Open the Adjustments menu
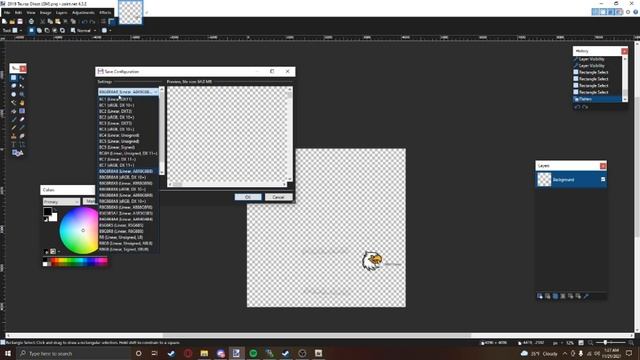The width and height of the screenshot is (640, 360). (83, 13)
